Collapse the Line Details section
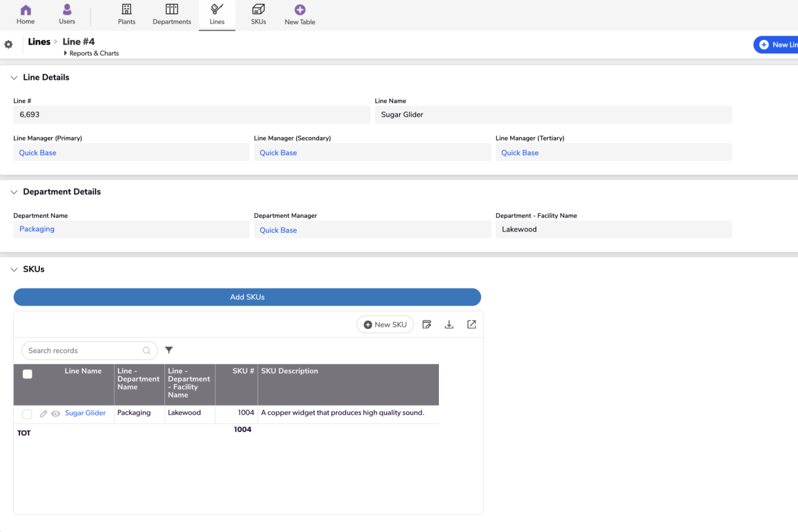Viewport: 798px width, 532px height. 14,77
